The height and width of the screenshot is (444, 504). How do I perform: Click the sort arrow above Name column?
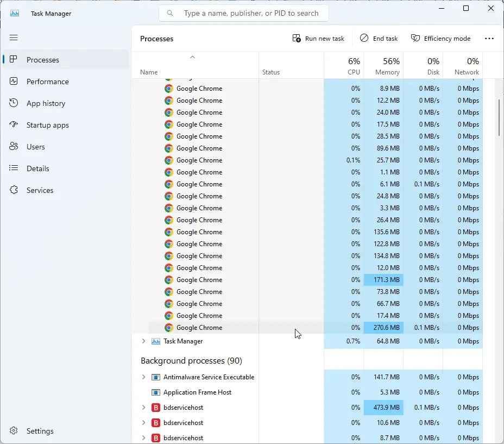[193, 57]
